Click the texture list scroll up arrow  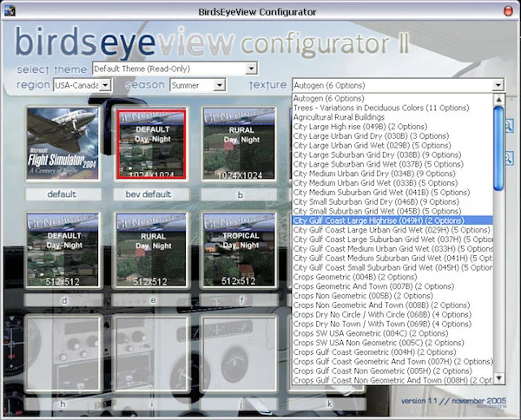click(x=498, y=99)
